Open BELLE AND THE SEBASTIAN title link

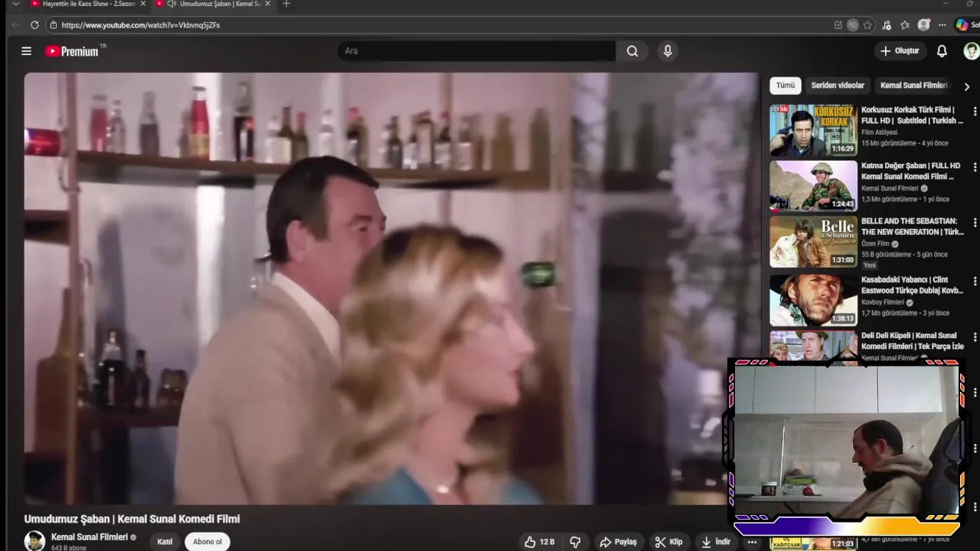912,226
